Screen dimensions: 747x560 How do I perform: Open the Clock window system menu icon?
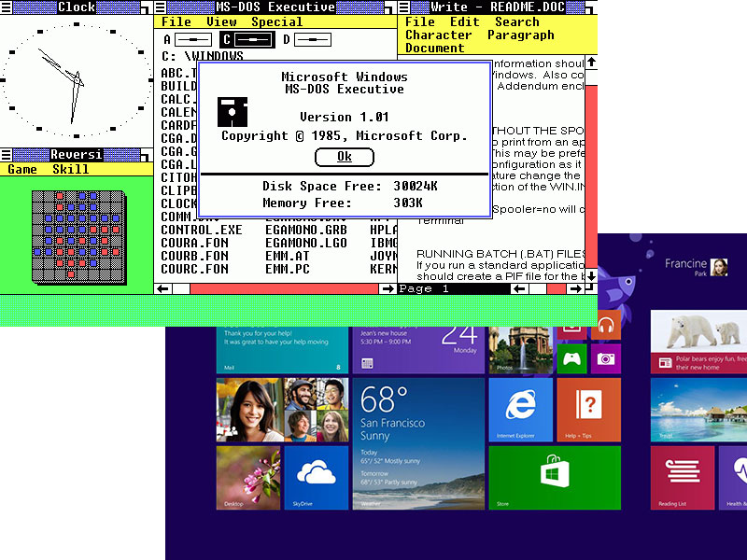tap(6, 7)
